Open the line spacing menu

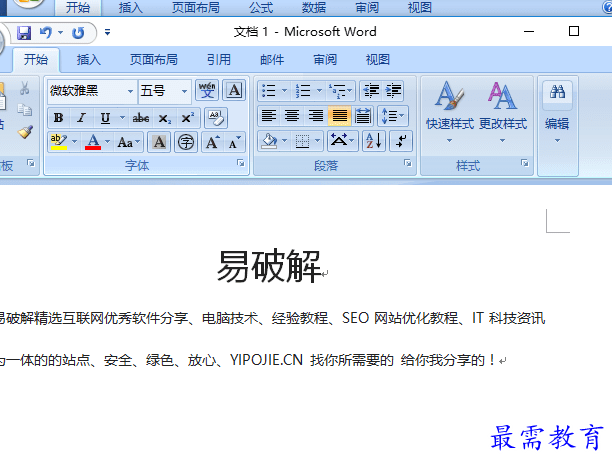tap(393, 116)
